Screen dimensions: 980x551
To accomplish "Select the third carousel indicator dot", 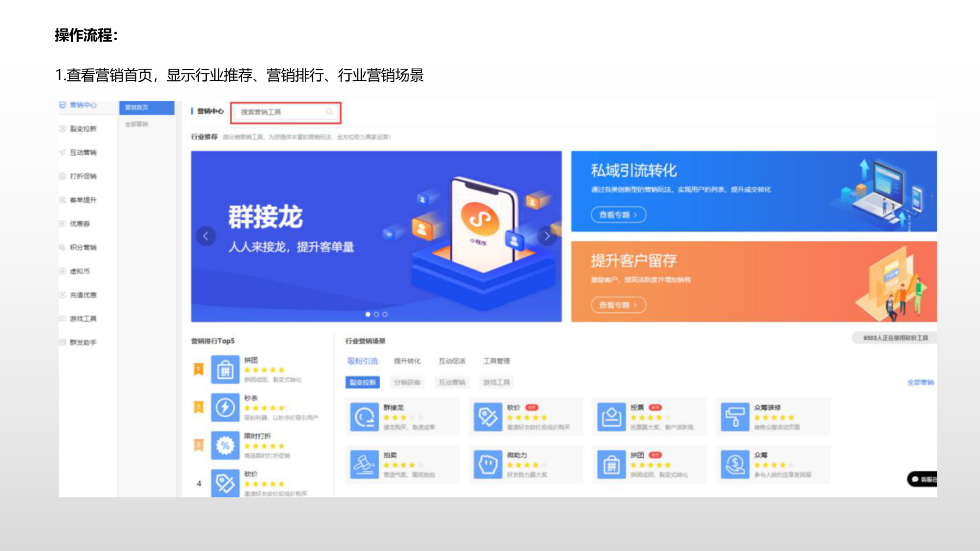I will tap(385, 314).
